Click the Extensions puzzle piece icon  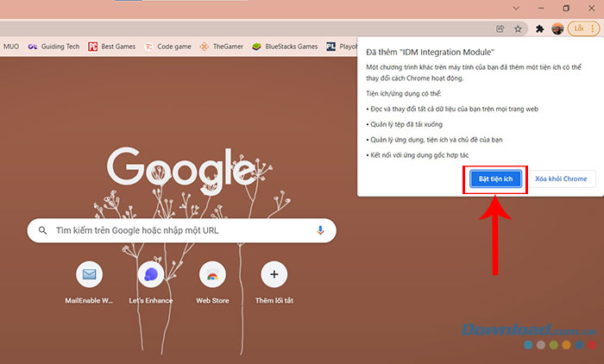click(x=540, y=28)
